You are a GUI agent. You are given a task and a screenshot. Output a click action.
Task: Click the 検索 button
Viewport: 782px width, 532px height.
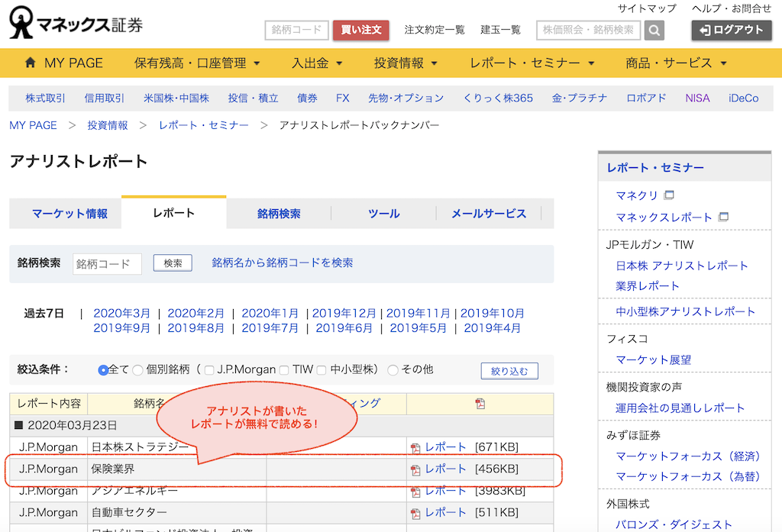[173, 263]
